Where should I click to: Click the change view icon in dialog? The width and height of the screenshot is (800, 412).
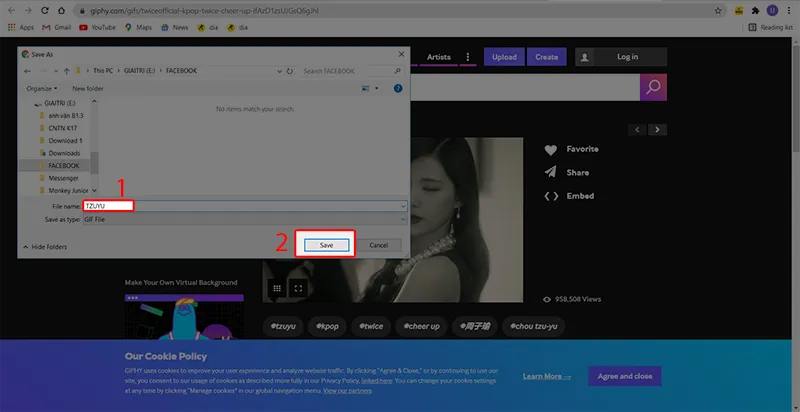365,88
